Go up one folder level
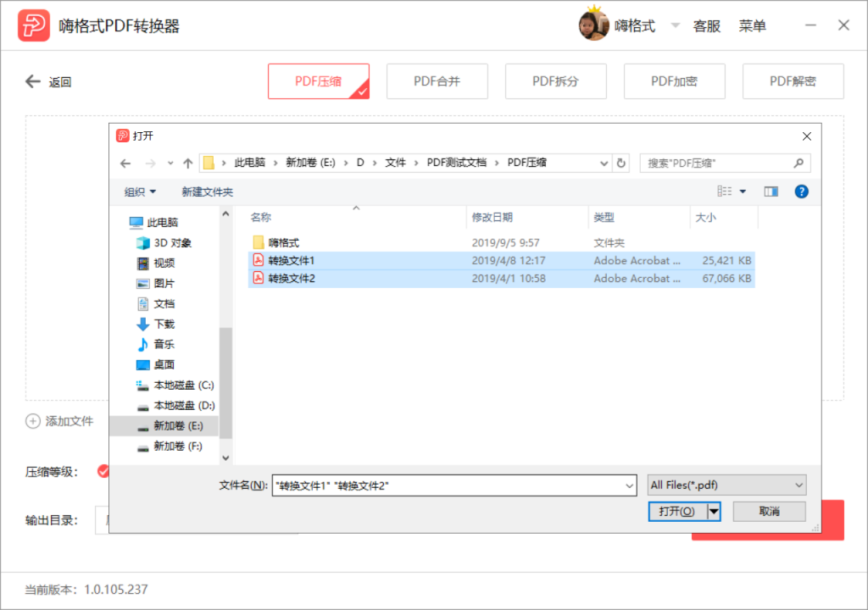Viewport: 868px width, 610px height. 187,164
